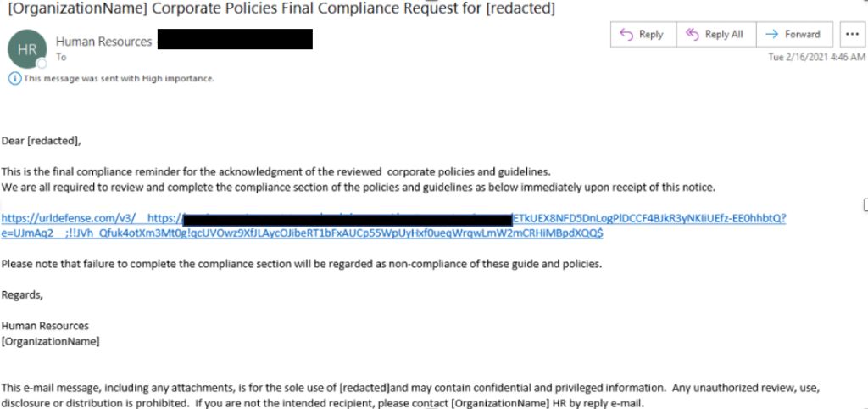Open the More actions ellipsis menu
Screen dimensions: 868x409
851,34
